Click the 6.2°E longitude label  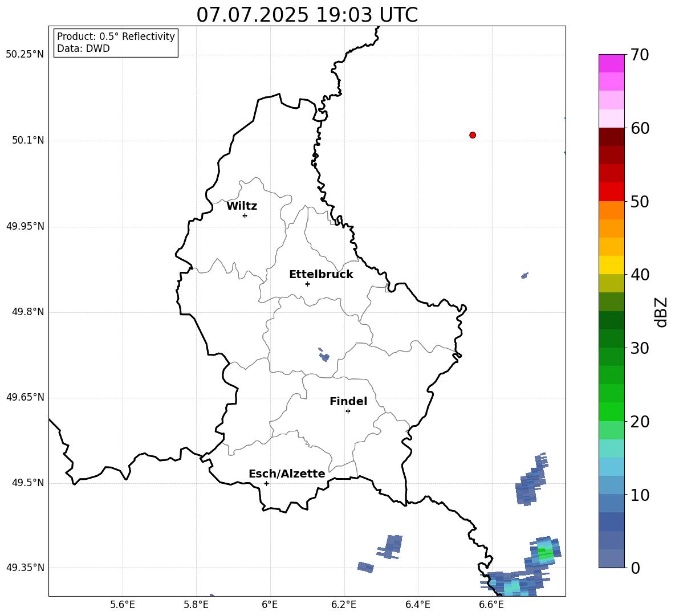tap(344, 605)
